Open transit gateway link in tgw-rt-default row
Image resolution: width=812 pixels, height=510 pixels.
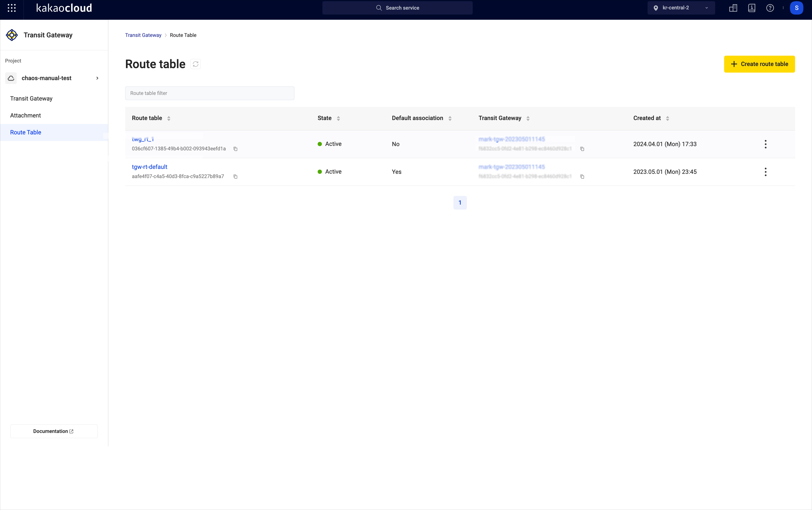(x=511, y=167)
